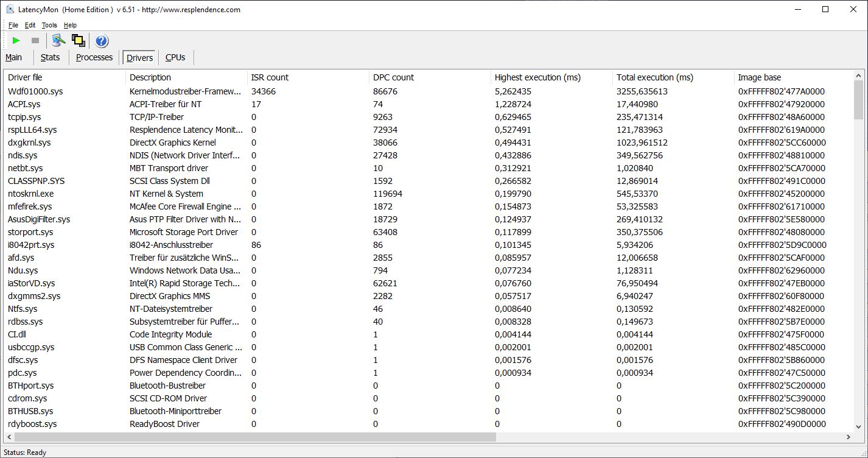Sort by the ISR count column header

tap(308, 77)
